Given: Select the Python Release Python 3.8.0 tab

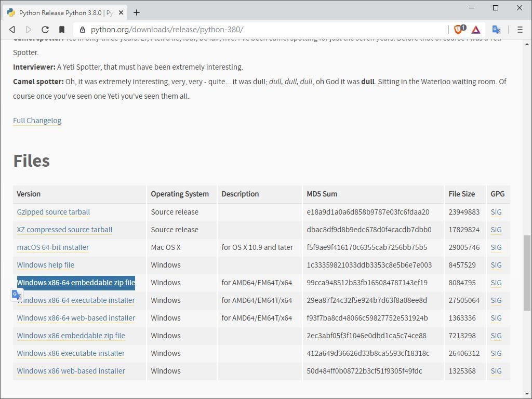Looking at the screenshot, I should click(x=65, y=12).
